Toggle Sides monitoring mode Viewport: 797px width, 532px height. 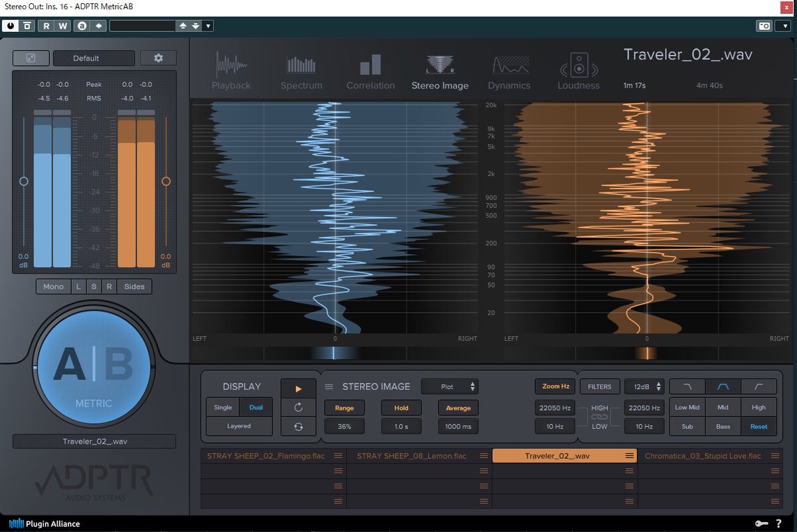[x=134, y=286]
